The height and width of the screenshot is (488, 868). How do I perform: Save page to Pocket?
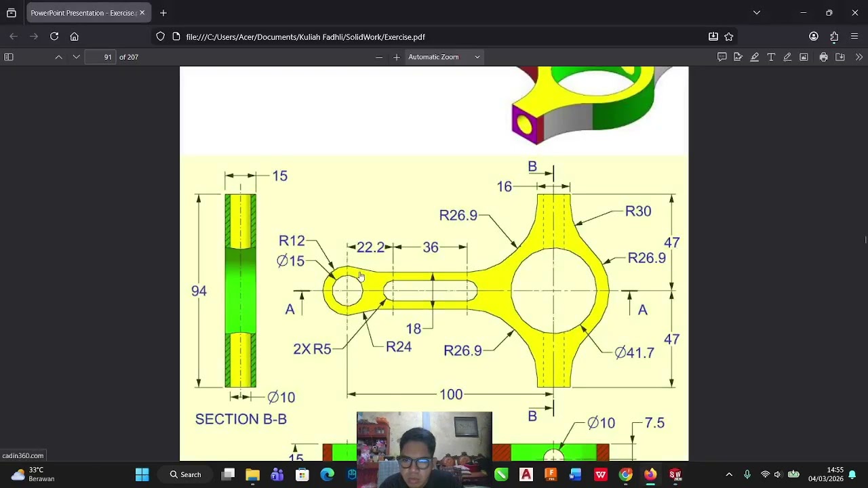click(713, 37)
